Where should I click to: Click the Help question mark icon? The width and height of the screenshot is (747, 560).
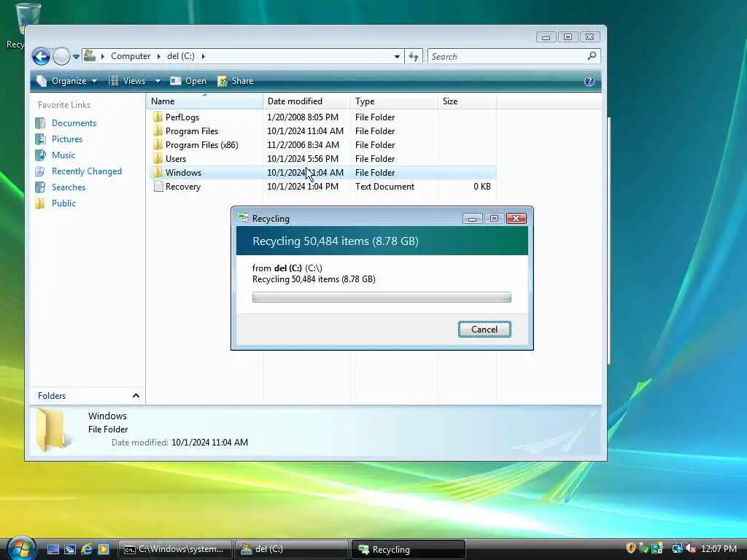[589, 81]
